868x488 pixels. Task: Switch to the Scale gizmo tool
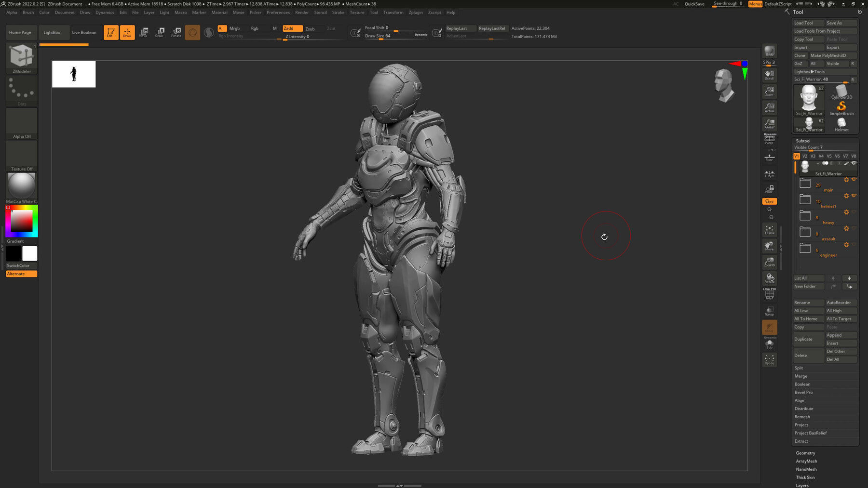[160, 32]
